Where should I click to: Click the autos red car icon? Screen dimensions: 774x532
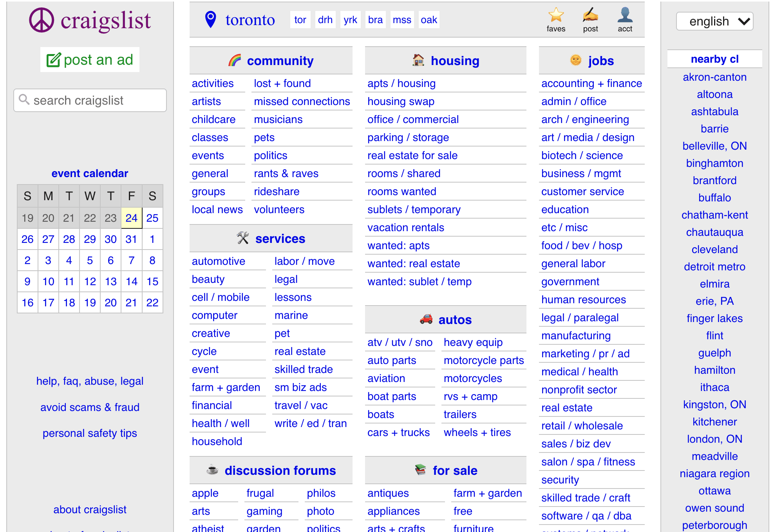click(x=426, y=319)
